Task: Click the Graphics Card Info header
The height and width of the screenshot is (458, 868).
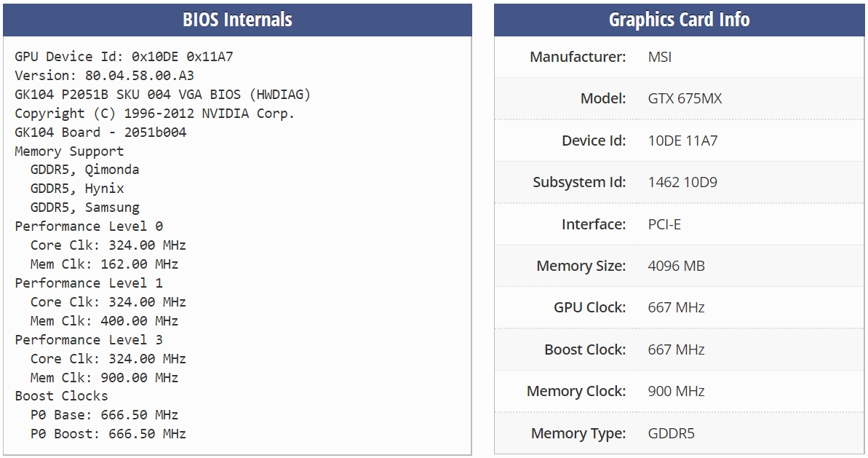Action: tap(679, 20)
